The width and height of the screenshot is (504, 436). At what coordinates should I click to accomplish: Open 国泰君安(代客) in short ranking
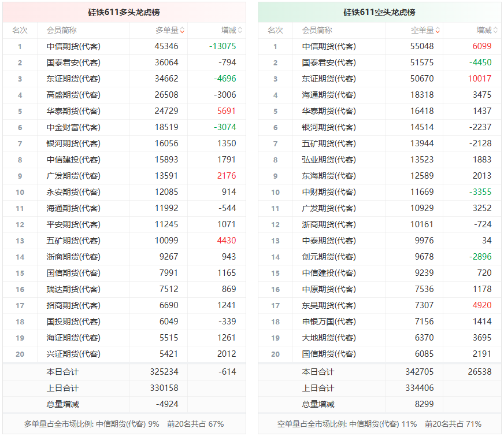pyautogui.click(x=329, y=62)
